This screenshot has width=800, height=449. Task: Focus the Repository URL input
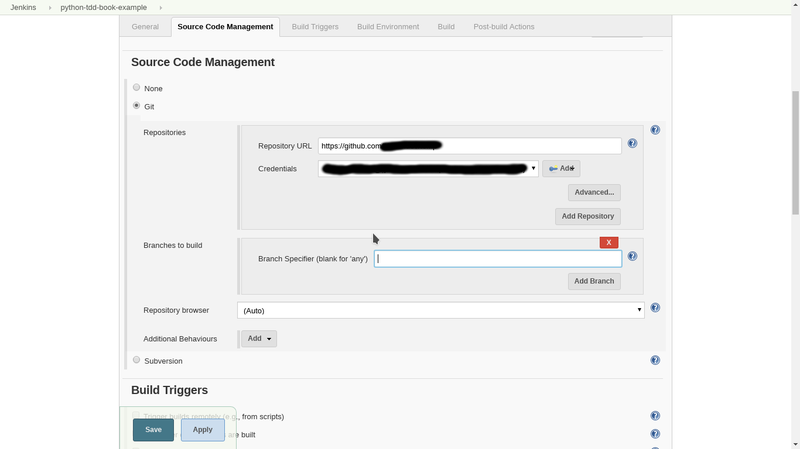tap(469, 146)
